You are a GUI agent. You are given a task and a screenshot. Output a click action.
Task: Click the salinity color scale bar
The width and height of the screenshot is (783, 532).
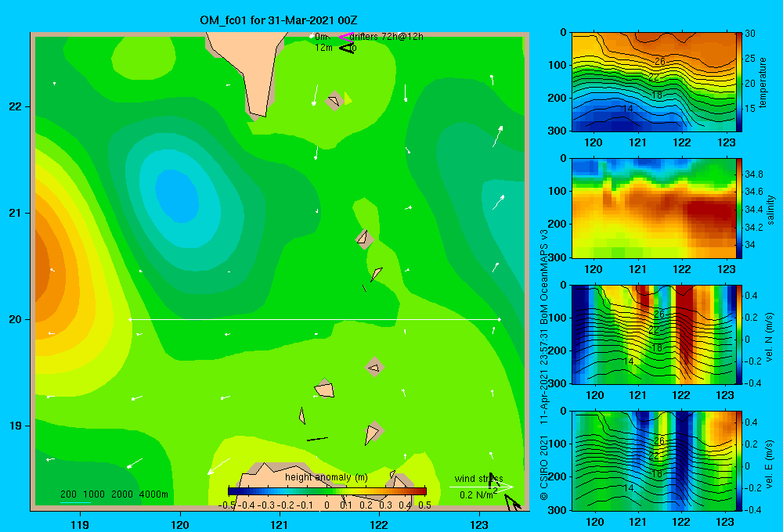(x=738, y=209)
